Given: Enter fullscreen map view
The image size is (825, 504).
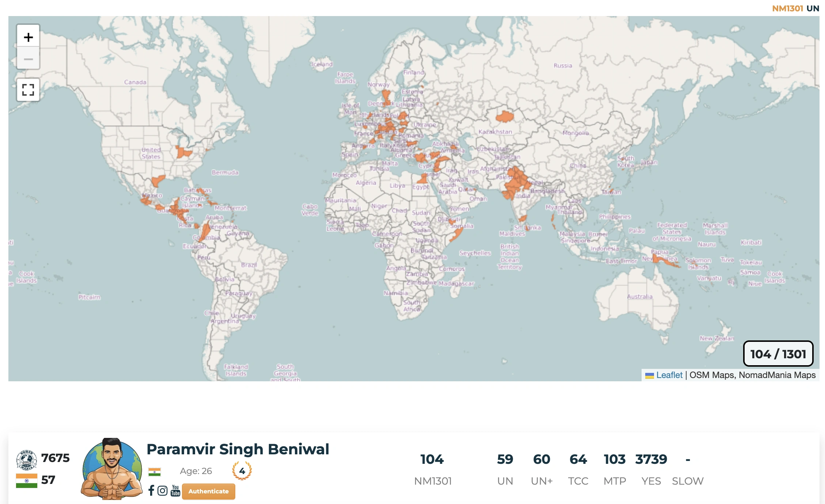Looking at the screenshot, I should (28, 90).
